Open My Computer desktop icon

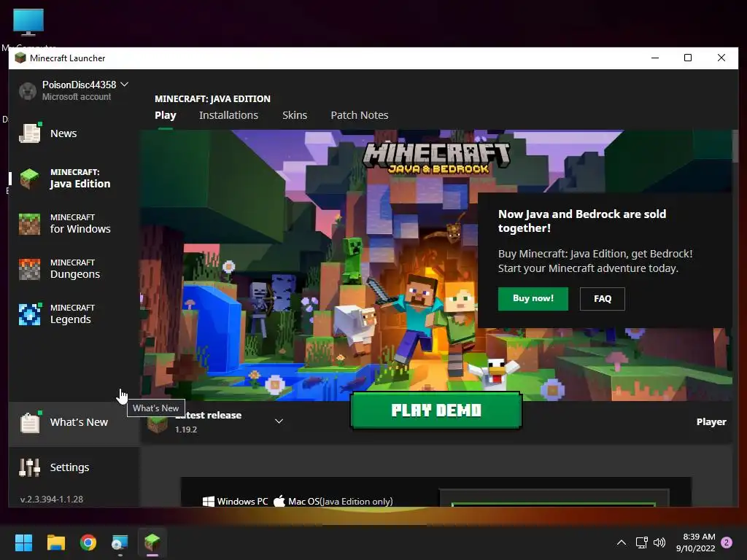tap(28, 23)
